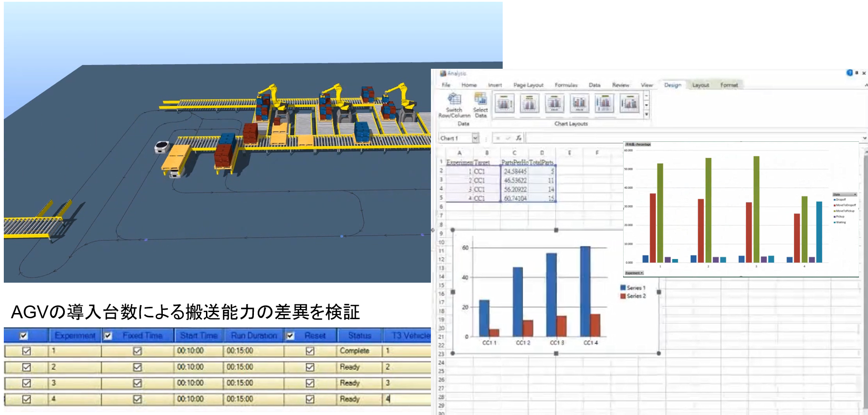868x415 pixels.
Task: Pick the sixth chart layout thumbnail
Action: [629, 103]
